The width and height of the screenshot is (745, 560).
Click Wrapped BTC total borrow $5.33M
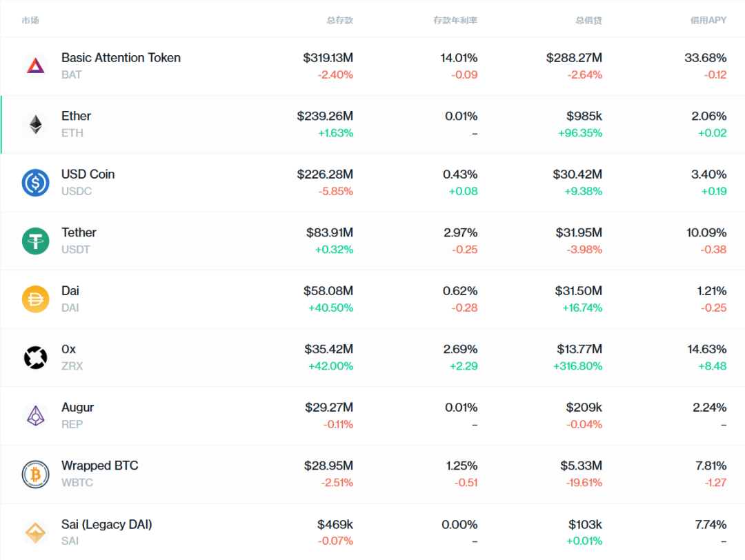tap(581, 466)
